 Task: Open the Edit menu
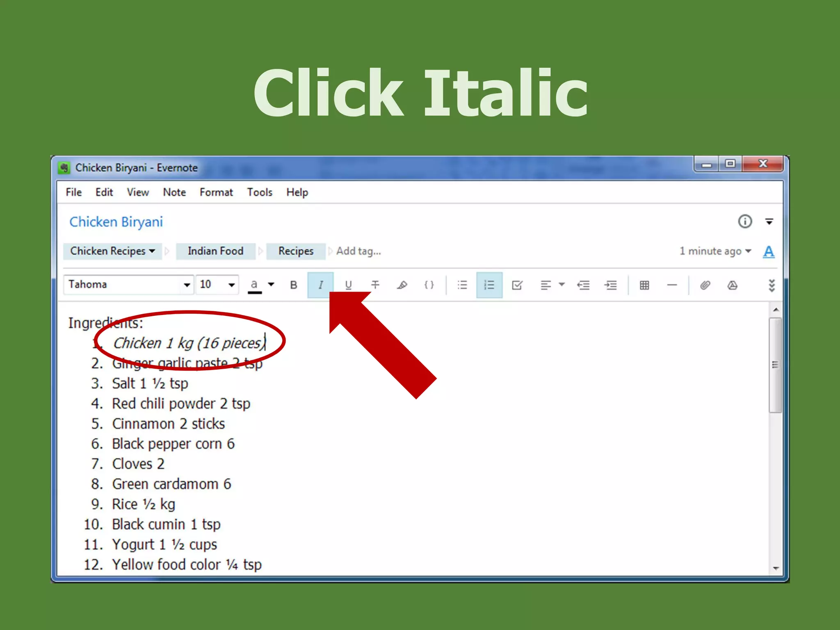[x=104, y=192]
